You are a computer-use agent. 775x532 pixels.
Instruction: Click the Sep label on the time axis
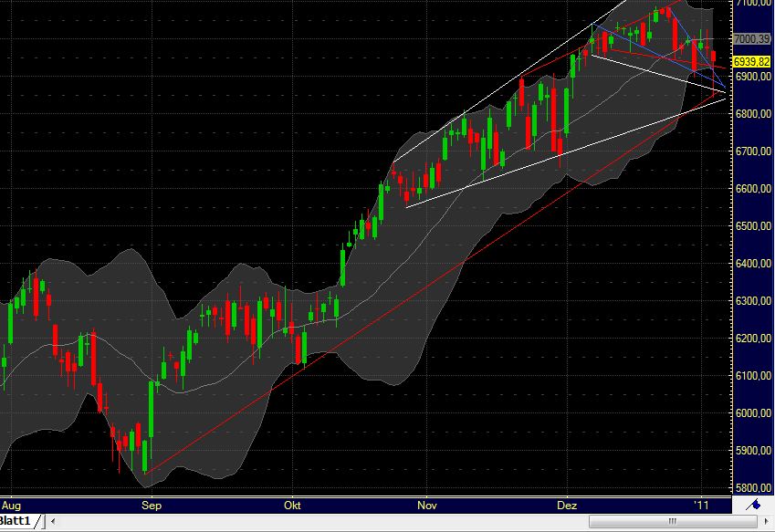(x=152, y=504)
